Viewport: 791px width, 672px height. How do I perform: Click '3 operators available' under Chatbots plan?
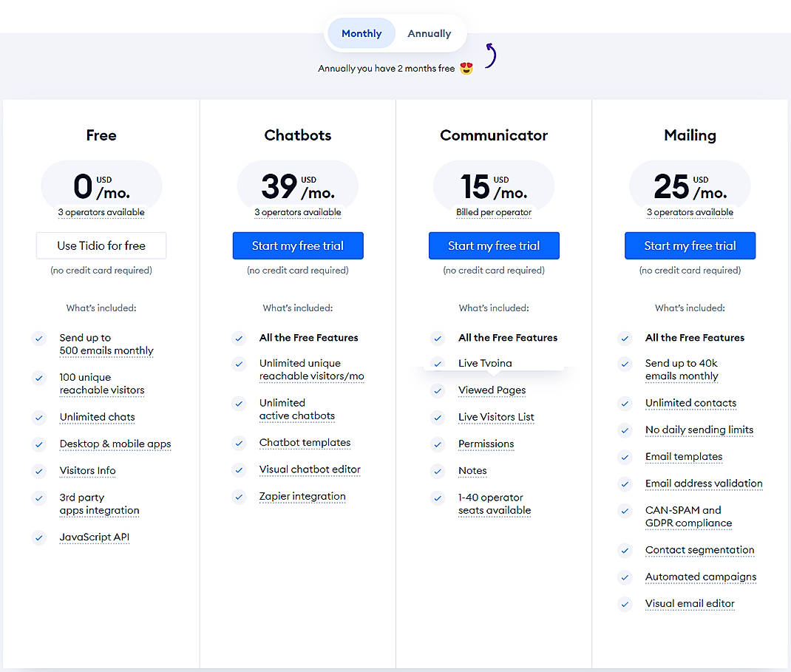click(298, 212)
